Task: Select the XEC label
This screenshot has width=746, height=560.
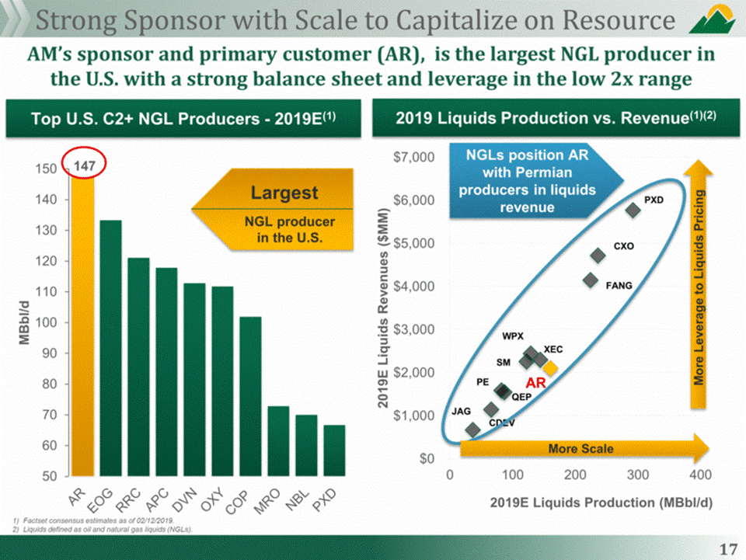Action: coord(553,350)
